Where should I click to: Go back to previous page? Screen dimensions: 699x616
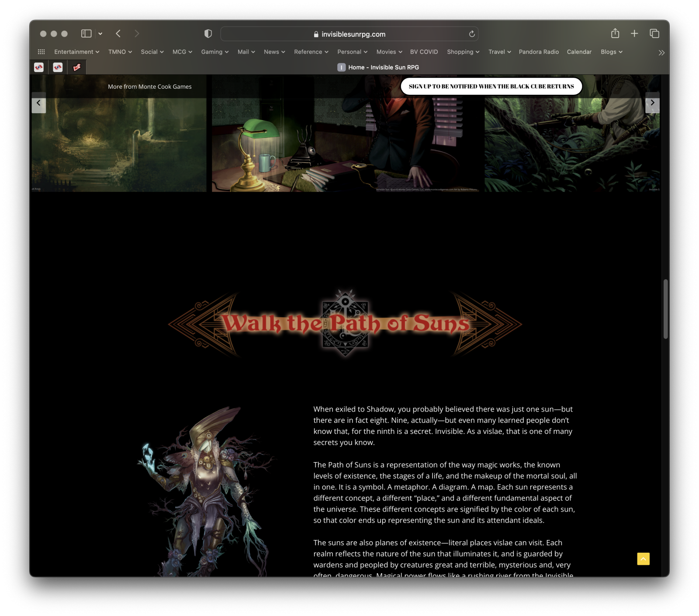click(118, 34)
